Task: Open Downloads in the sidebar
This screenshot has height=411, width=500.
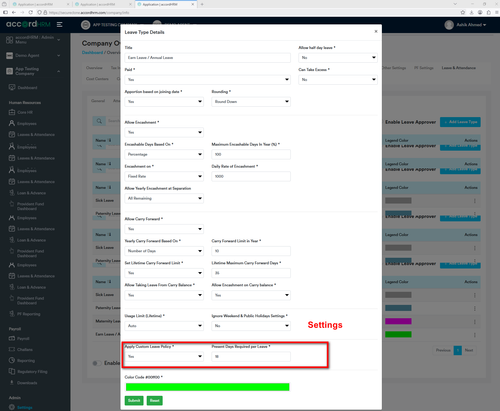Action: (x=27, y=383)
